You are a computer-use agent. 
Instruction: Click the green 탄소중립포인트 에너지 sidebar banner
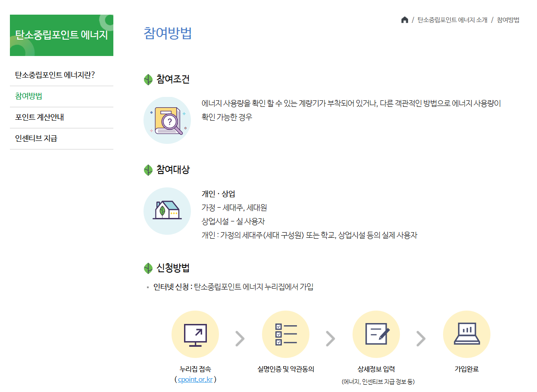tap(61, 35)
